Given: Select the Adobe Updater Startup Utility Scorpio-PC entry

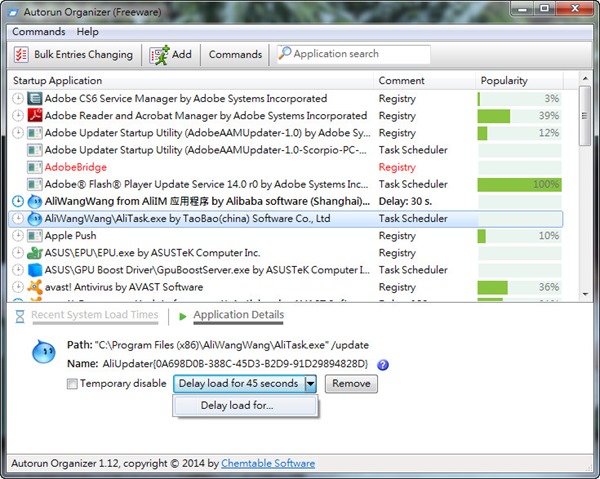Looking at the screenshot, I should tap(205, 150).
